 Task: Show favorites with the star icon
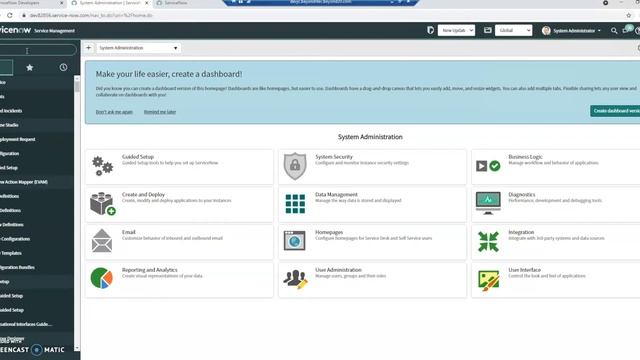pyautogui.click(x=29, y=68)
